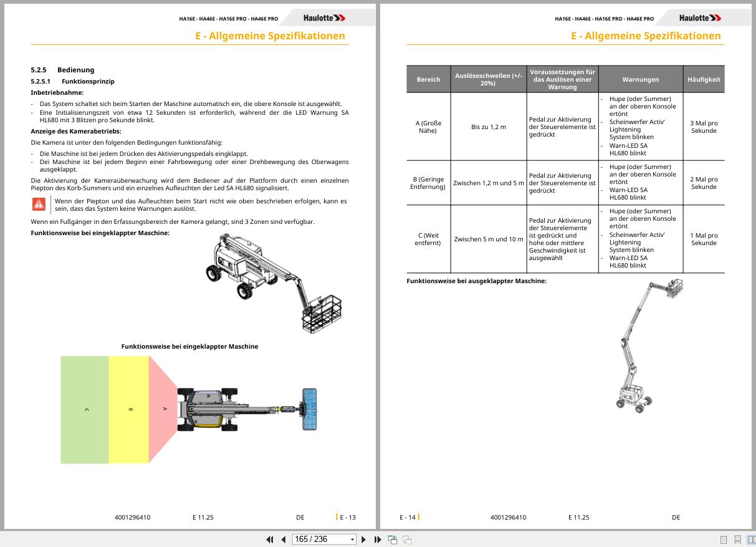Click cell 'A (Große Nähe)'
This screenshot has height=547, width=756.
pos(428,127)
